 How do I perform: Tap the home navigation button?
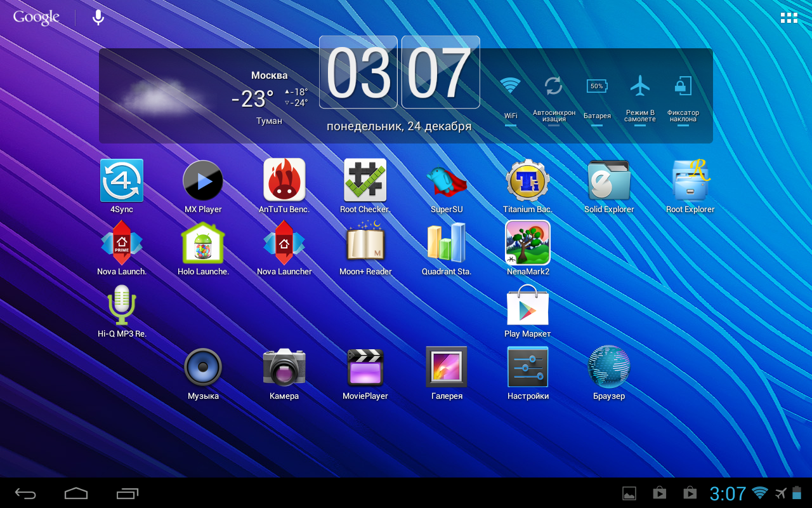76,493
